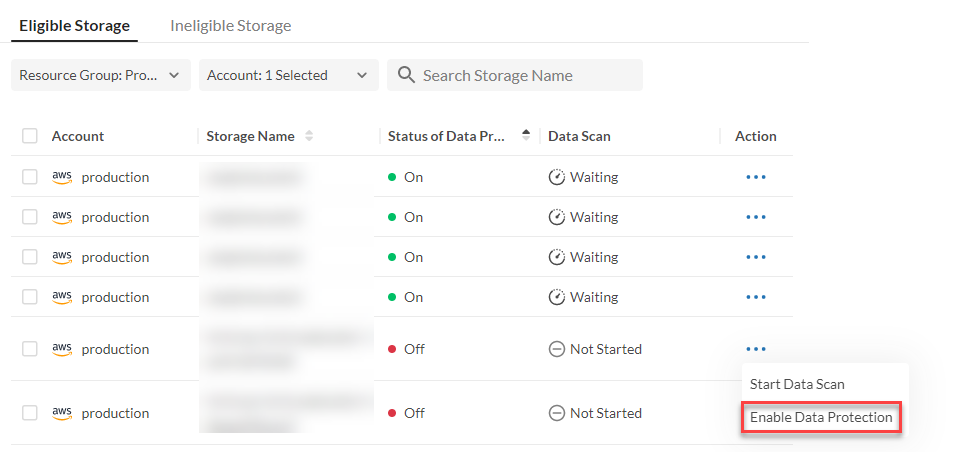Sort by Storage Name column arrows
This screenshot has width=975, height=452.
pyautogui.click(x=309, y=136)
